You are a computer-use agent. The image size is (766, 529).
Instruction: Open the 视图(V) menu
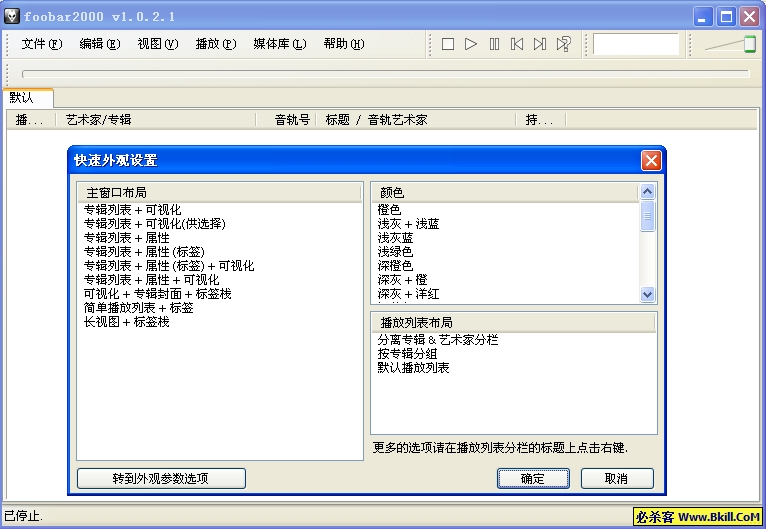(158, 44)
